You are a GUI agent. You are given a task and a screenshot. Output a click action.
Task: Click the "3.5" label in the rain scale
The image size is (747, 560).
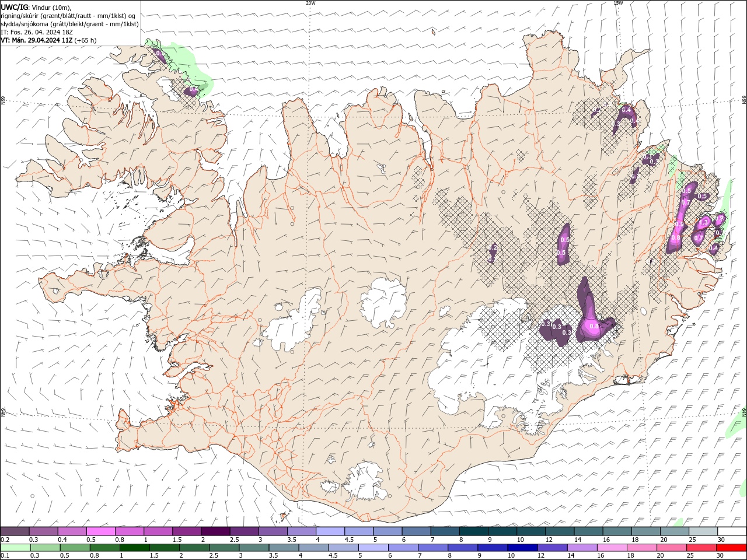(x=273, y=556)
